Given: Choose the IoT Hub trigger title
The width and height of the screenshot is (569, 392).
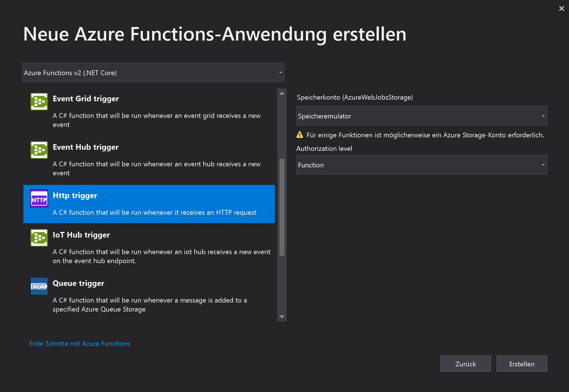Looking at the screenshot, I should click(x=81, y=235).
